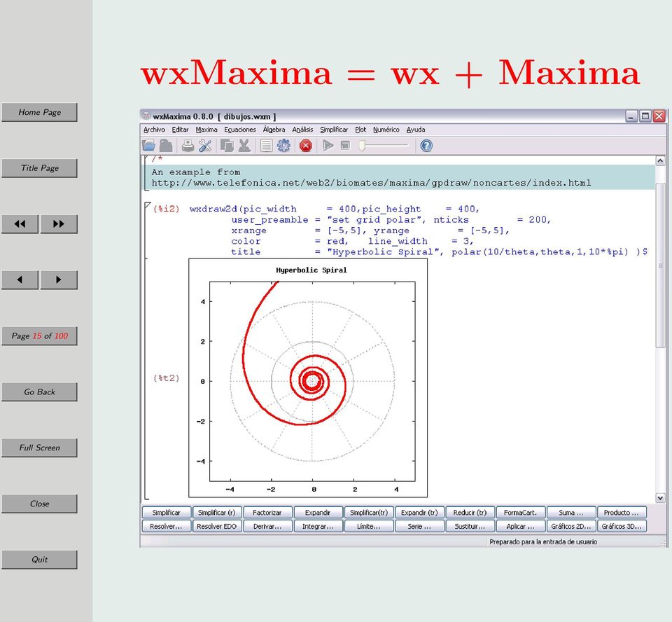The height and width of the screenshot is (622, 672).
Task: Click the Simplificar (r) button
Action: coord(217,513)
